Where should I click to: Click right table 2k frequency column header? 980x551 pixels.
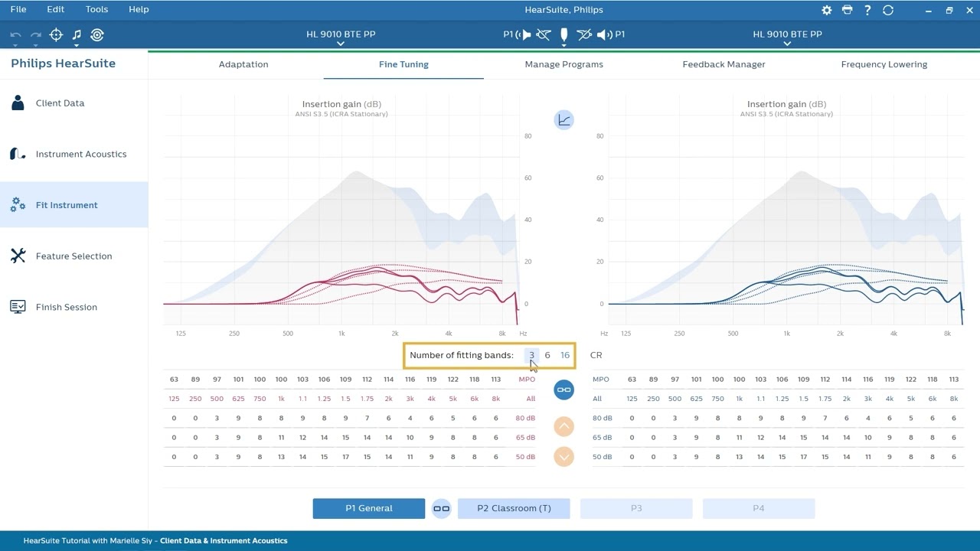click(847, 399)
